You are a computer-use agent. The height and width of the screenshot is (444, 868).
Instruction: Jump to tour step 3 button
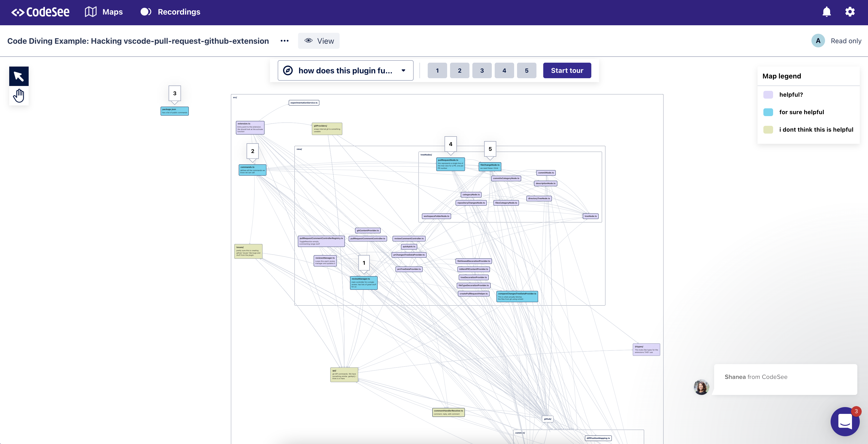click(482, 70)
